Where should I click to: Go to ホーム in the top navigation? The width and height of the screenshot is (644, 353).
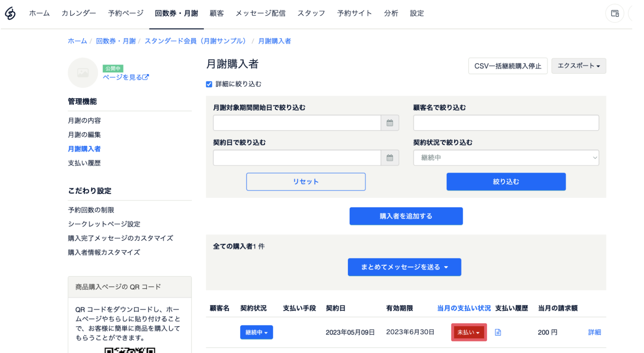pyautogui.click(x=40, y=14)
